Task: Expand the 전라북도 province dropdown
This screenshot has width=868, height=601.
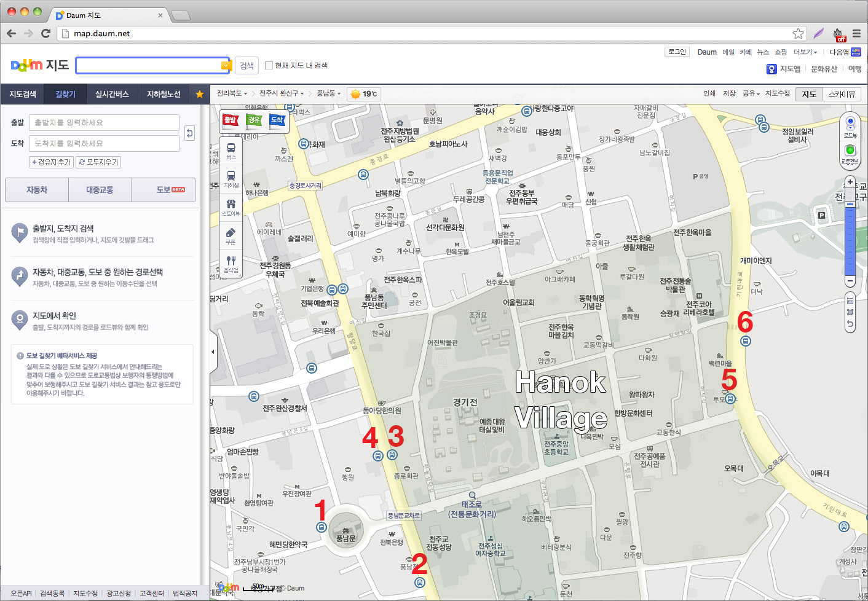Action: [x=232, y=93]
